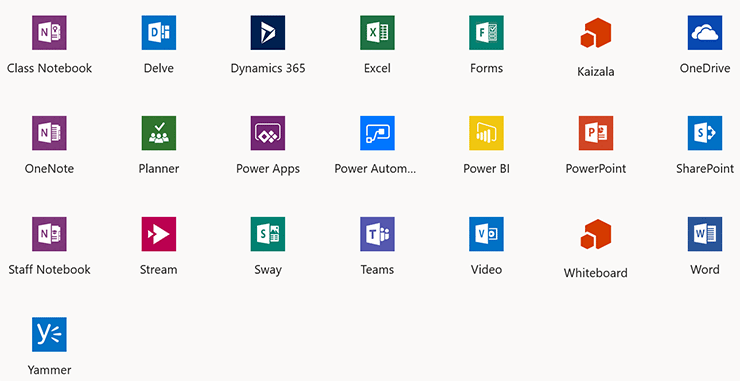The height and width of the screenshot is (381, 740).
Task: Click the "Yammer" text label
Action: pyautogui.click(x=49, y=370)
